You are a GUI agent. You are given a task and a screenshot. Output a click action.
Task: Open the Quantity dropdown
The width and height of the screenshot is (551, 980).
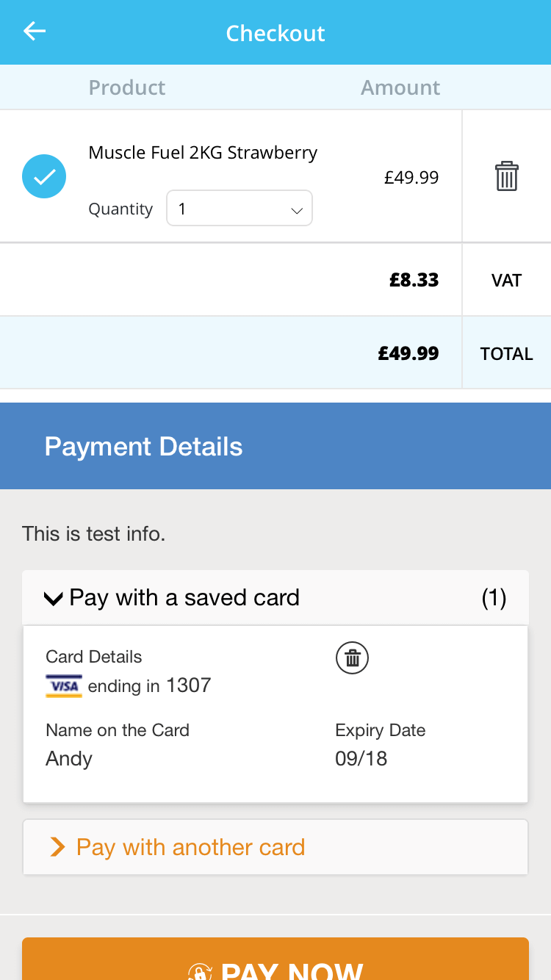(x=240, y=209)
